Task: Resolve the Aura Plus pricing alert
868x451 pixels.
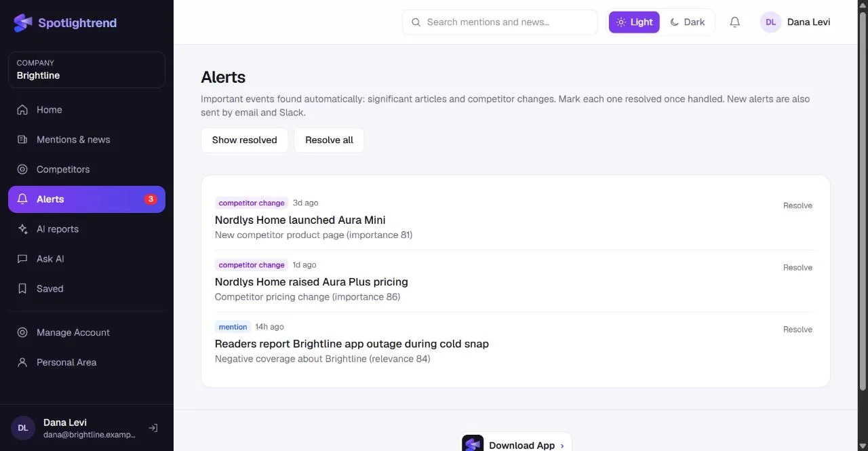Action: click(x=797, y=267)
